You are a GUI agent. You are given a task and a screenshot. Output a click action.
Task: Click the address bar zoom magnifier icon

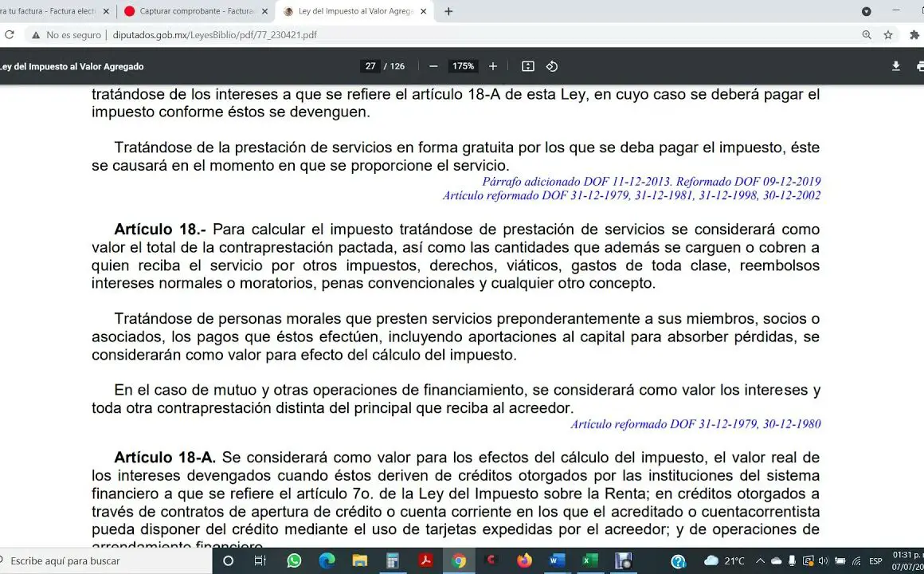[x=867, y=35]
